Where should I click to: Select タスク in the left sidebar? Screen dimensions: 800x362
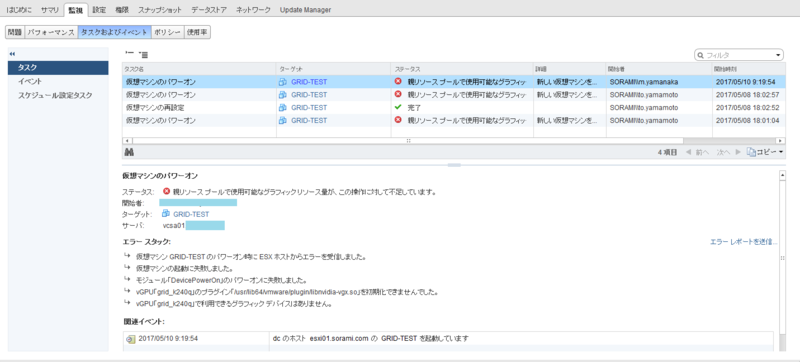pyautogui.click(x=58, y=68)
